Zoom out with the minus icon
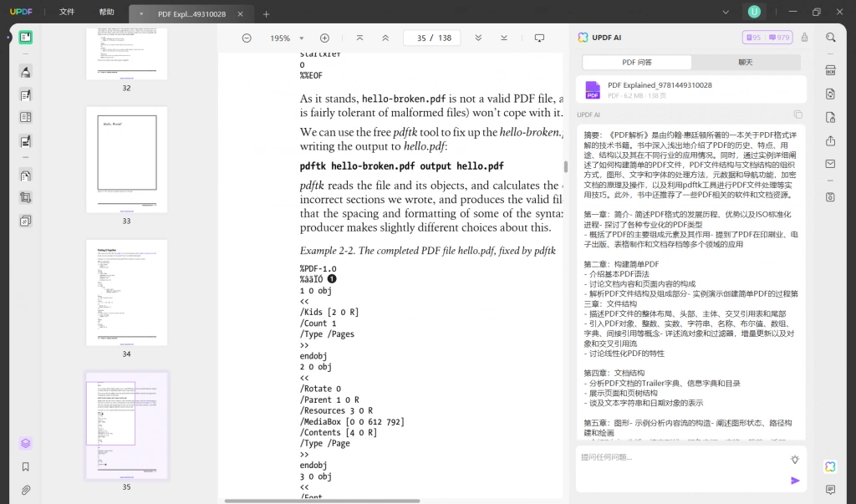Screen dimensions: 856x504 click(247, 38)
